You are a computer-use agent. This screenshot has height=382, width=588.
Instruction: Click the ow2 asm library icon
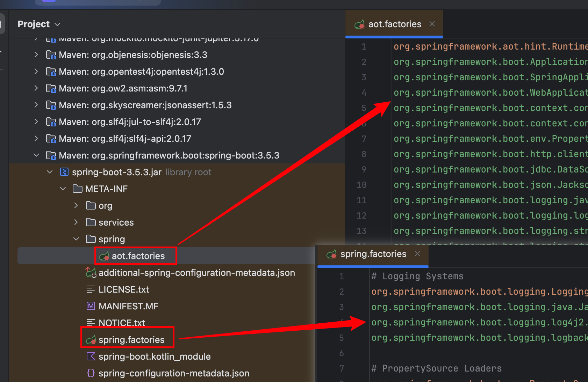click(x=51, y=88)
